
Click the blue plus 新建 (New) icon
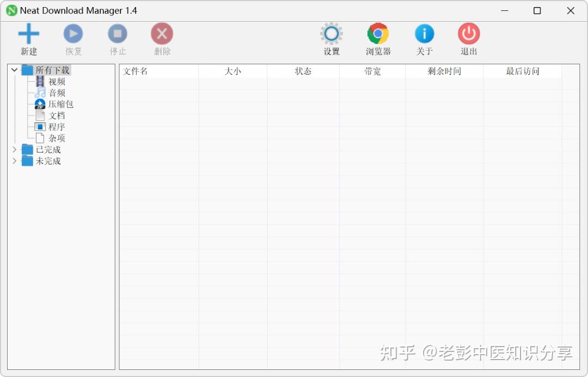tap(28, 34)
